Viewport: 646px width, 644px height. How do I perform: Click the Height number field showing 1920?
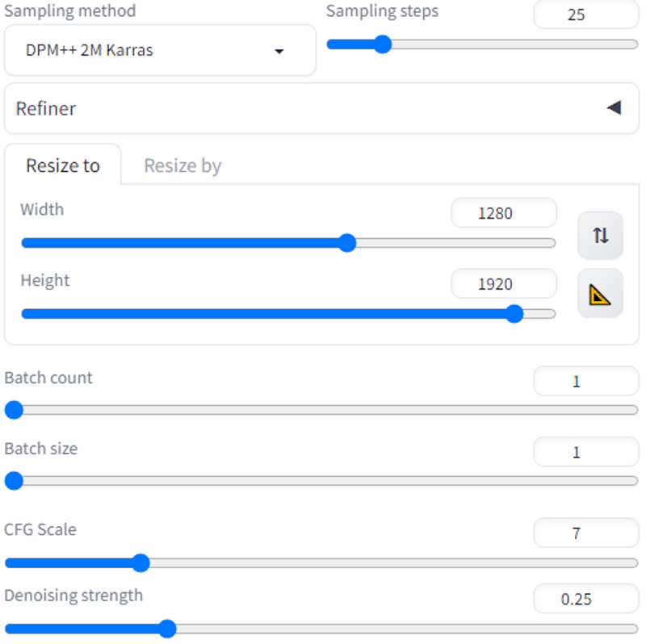coord(504,284)
